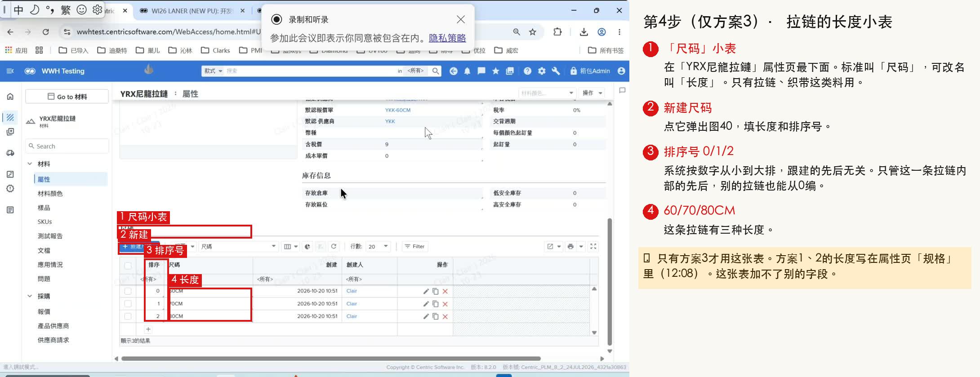The height and width of the screenshot is (377, 980).
Task: Go back using the header back arrow icon
Action: coord(453,71)
